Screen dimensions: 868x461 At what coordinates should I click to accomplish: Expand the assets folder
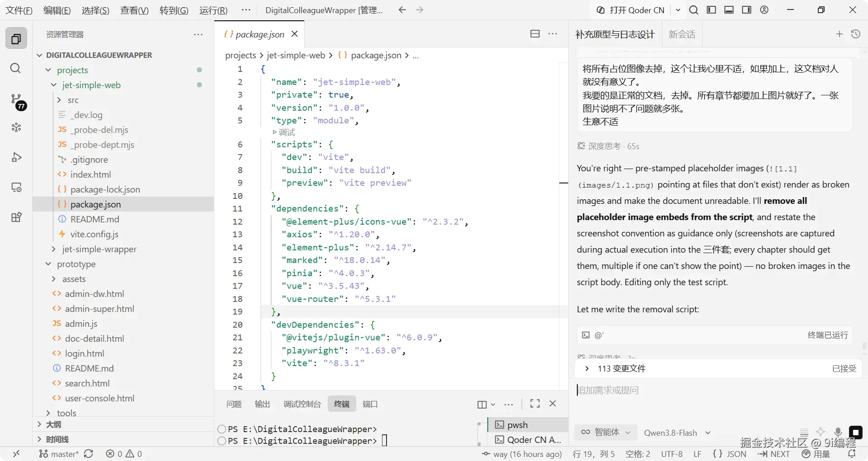click(x=54, y=279)
